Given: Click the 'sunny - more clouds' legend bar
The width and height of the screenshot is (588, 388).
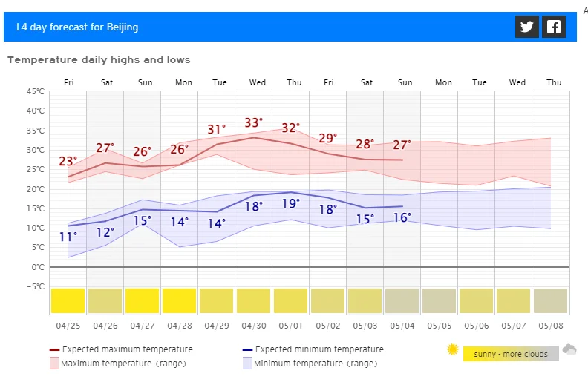Looking at the screenshot, I should coord(511,354).
